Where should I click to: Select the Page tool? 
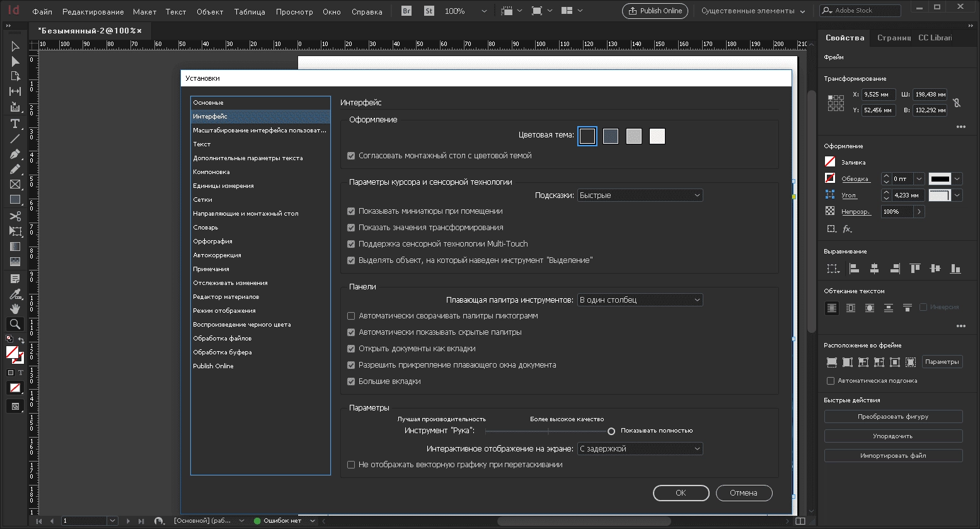[x=15, y=76]
